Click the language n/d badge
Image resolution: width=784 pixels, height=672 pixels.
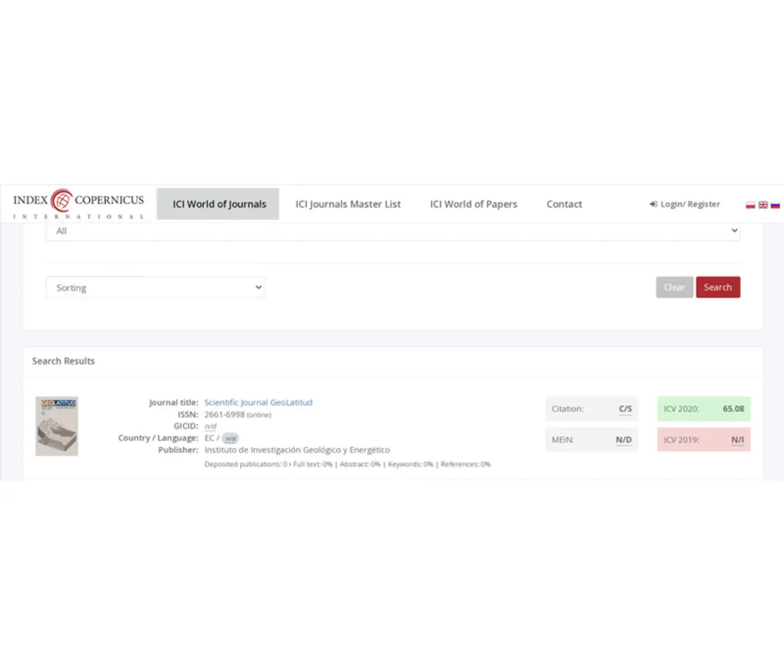click(230, 438)
